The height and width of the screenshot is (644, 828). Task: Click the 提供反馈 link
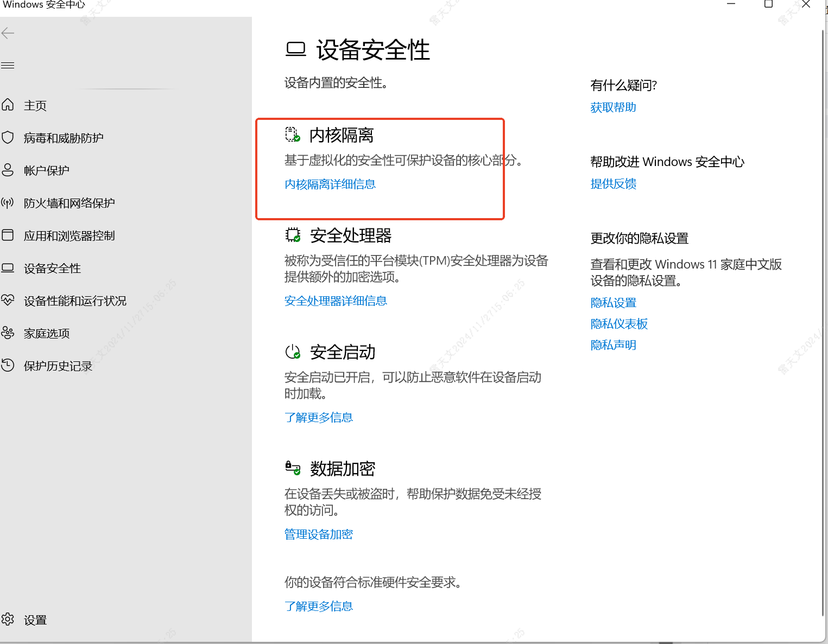coord(613,184)
